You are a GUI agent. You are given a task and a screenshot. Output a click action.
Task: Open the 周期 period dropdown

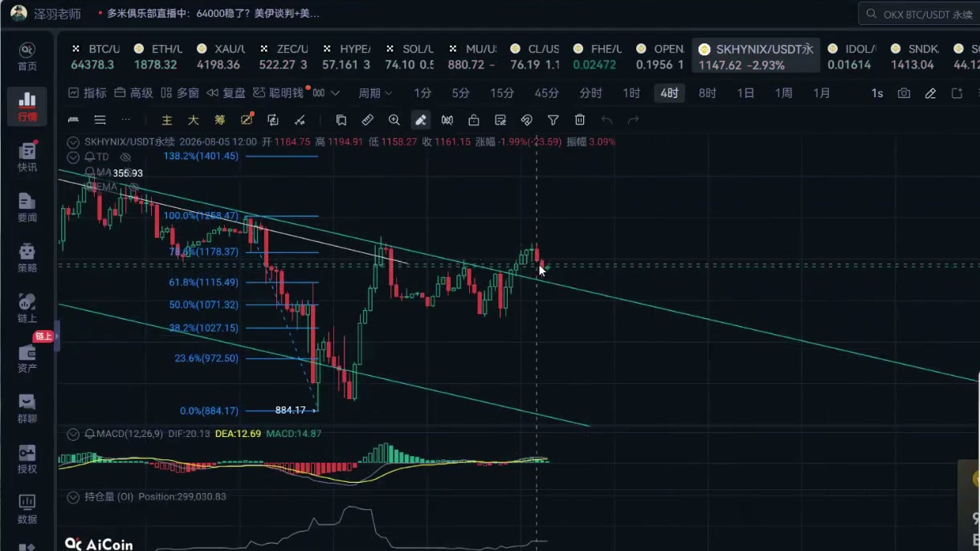[x=375, y=93]
